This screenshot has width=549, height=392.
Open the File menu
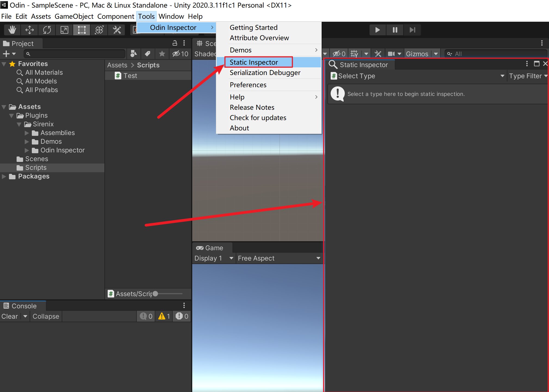point(6,16)
